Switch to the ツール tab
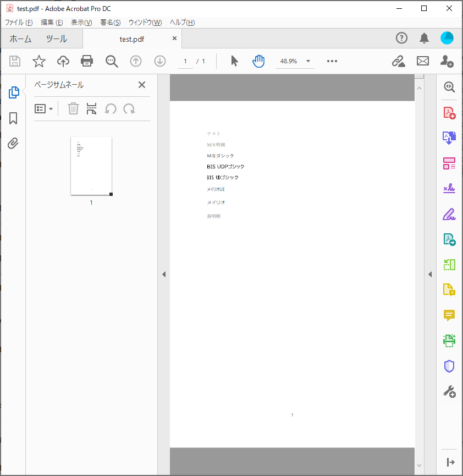 tap(57, 39)
